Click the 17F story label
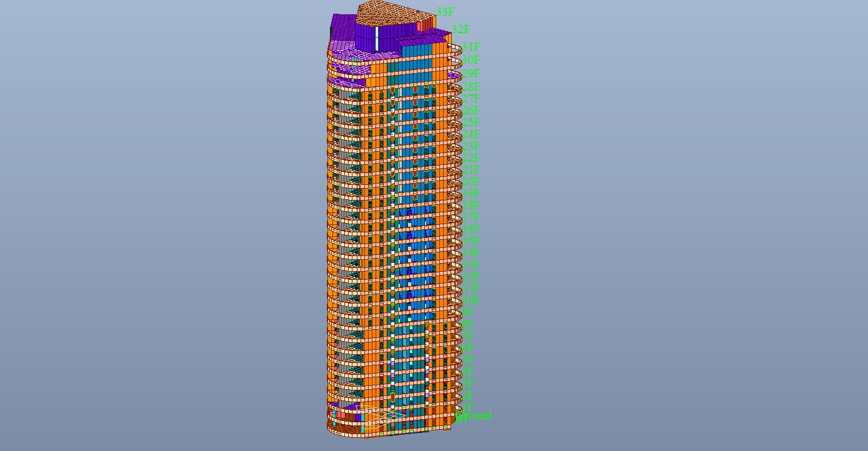 click(x=471, y=217)
